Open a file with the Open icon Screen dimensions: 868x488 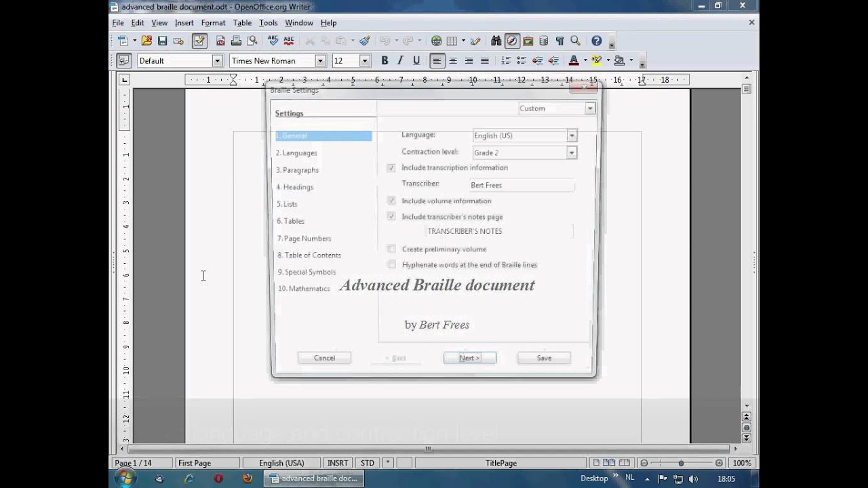(x=146, y=41)
